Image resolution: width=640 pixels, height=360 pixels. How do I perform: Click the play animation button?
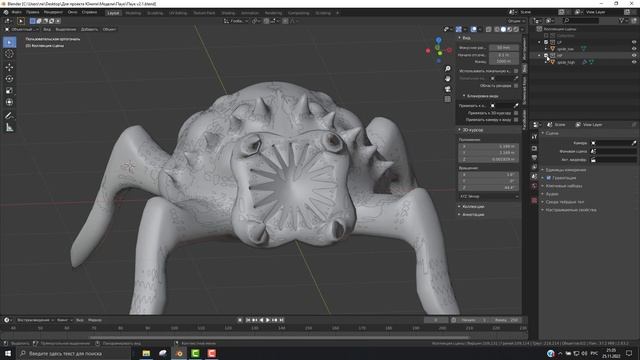coord(268,320)
